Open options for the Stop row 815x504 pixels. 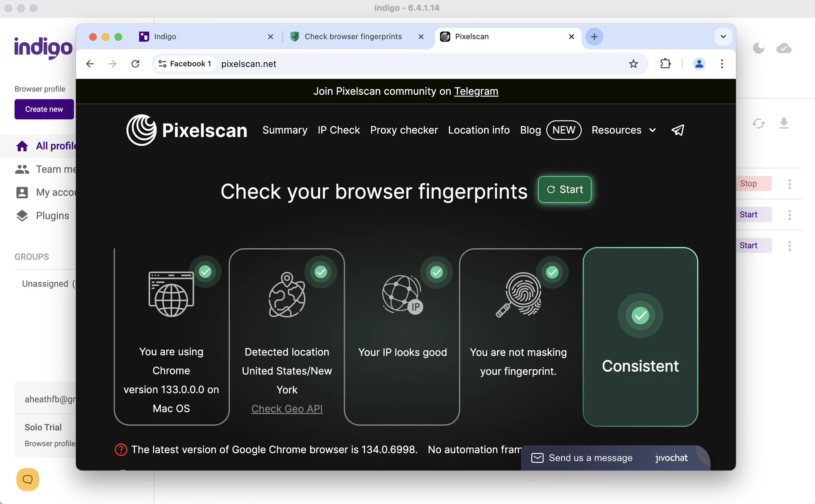[x=789, y=184]
